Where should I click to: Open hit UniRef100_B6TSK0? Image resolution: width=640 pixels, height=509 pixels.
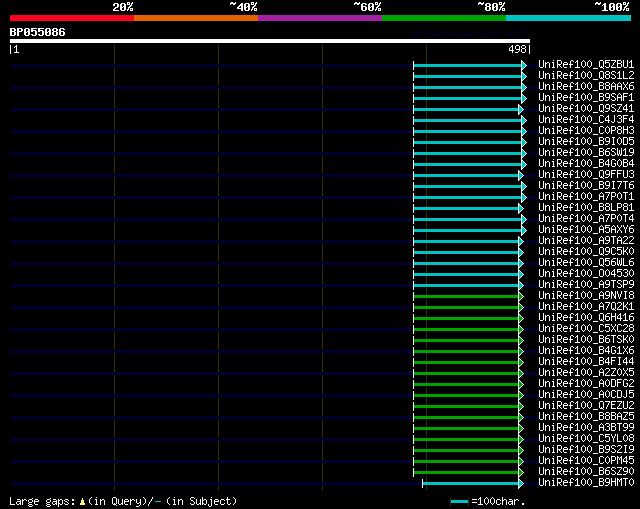pos(586,340)
